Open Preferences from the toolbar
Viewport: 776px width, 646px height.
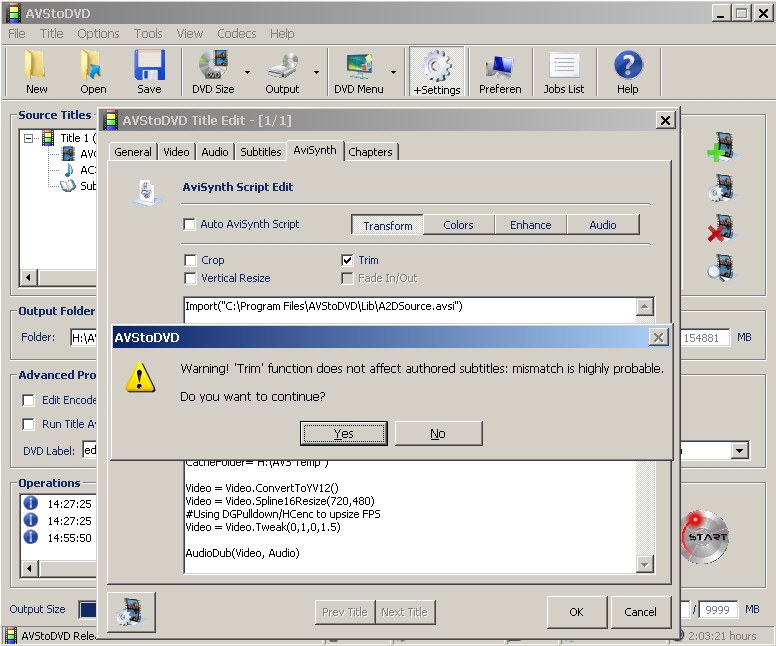coord(500,67)
